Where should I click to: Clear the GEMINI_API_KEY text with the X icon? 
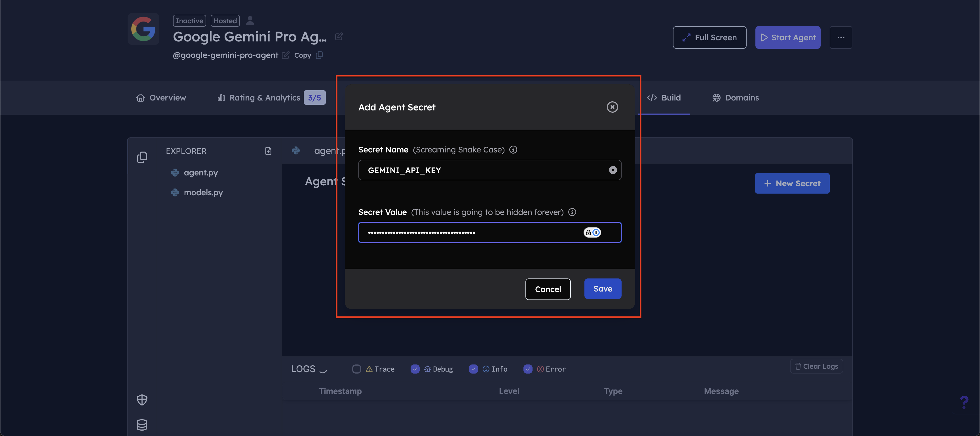[613, 170]
